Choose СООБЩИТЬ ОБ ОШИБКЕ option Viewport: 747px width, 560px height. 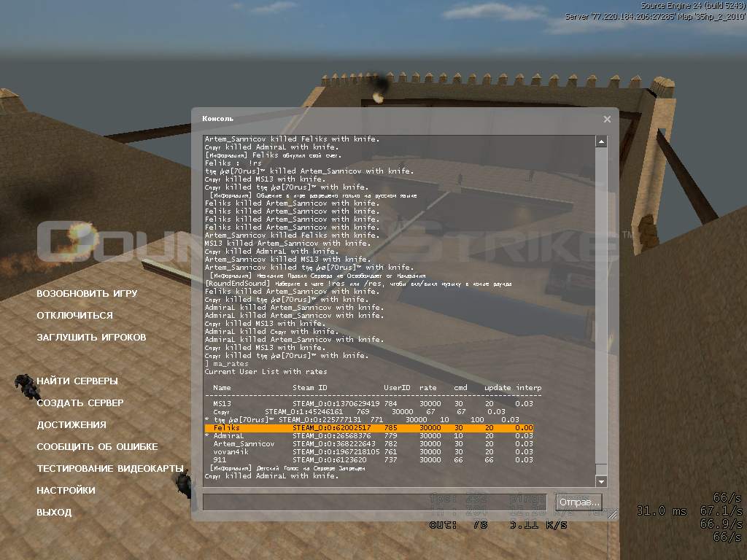(x=97, y=447)
